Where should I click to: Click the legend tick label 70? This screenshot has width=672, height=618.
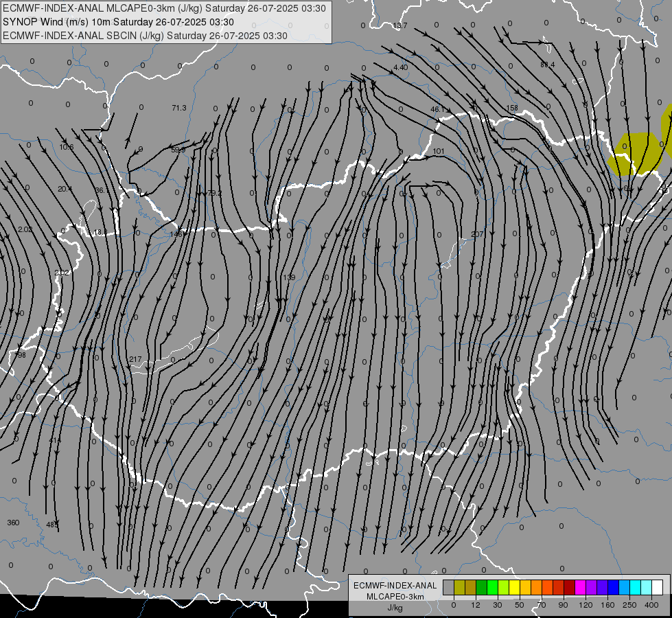[542, 605]
